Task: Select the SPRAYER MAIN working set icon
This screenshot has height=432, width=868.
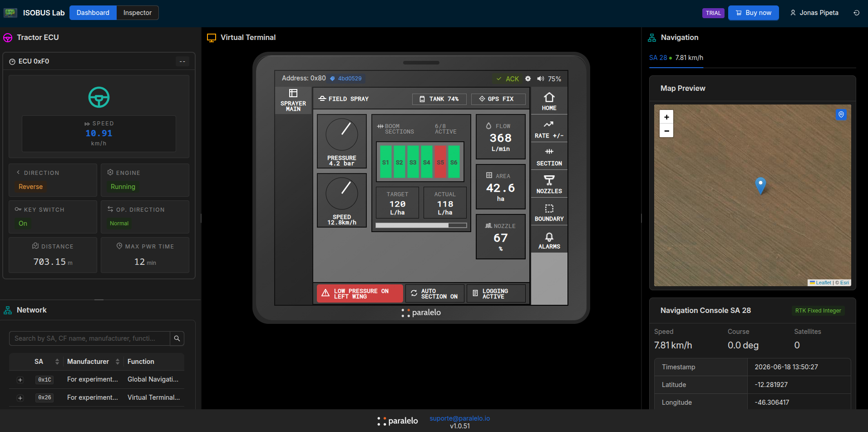Action: click(293, 100)
